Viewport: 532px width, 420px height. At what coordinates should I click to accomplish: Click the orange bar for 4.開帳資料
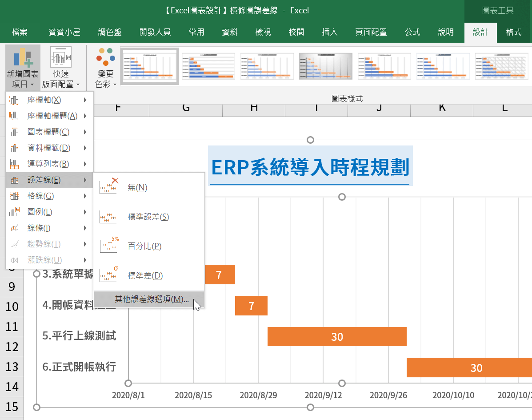(x=251, y=306)
